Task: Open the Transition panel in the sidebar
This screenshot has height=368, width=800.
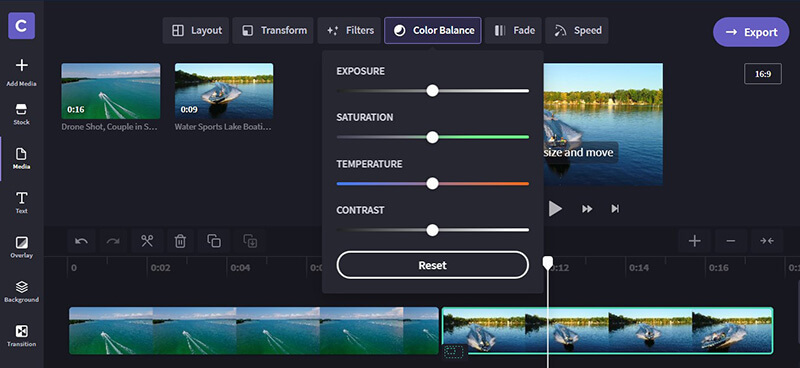Action: pos(21,336)
